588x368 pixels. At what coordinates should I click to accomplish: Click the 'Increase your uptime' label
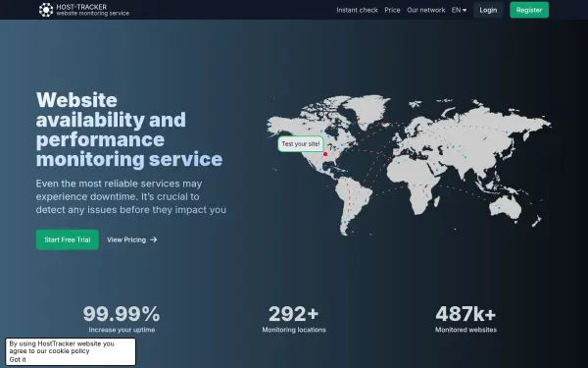point(122,330)
